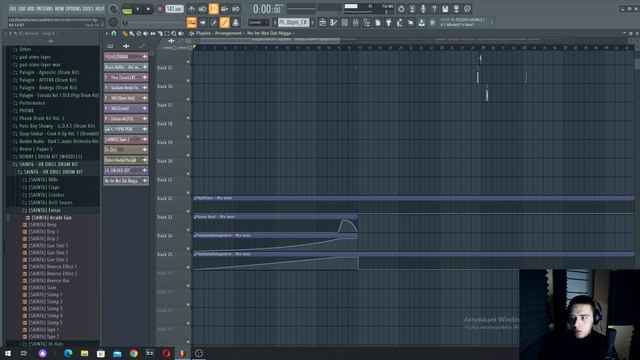640x360 pixels.
Task: Toggle the highlighted countdown before recording button
Action: [x=213, y=9]
